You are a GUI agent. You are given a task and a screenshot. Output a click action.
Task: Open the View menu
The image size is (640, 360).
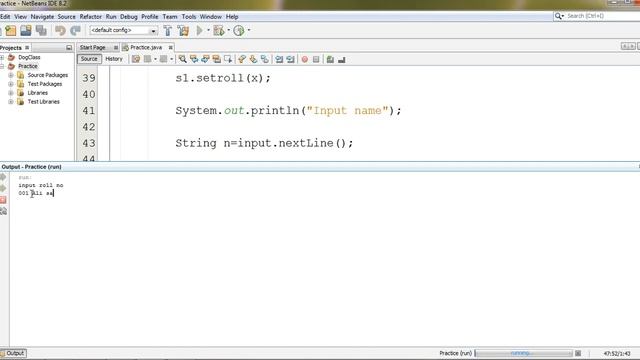20,17
